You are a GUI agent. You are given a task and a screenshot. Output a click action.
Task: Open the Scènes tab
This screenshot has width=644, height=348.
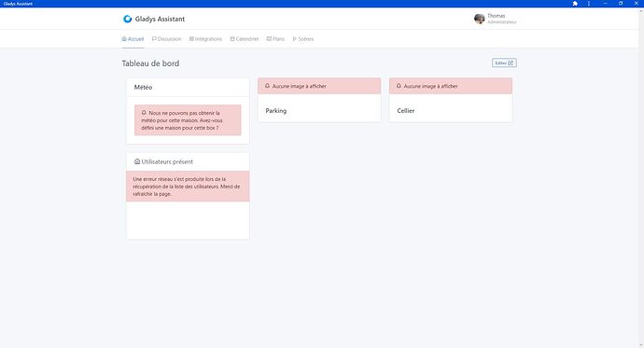(303, 39)
